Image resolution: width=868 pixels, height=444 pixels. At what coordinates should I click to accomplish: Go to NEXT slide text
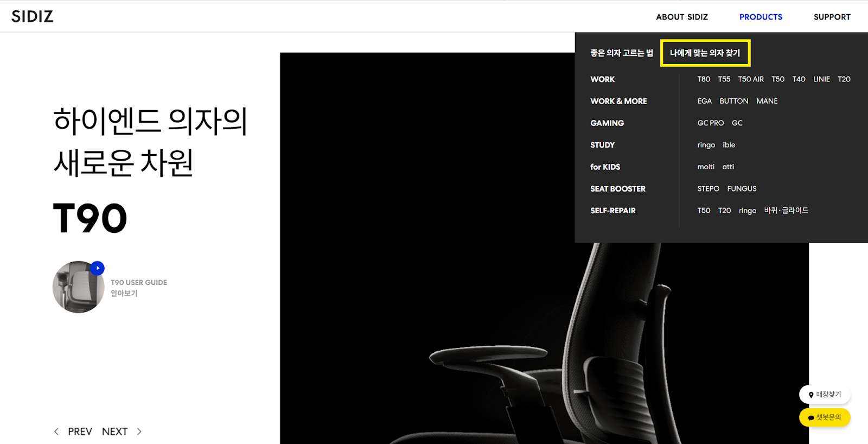(x=114, y=432)
